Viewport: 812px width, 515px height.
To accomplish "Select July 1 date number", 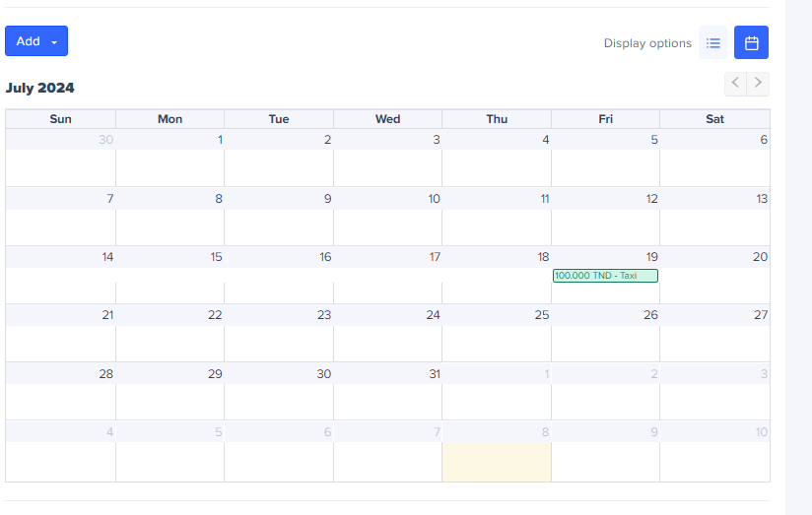I will [219, 140].
